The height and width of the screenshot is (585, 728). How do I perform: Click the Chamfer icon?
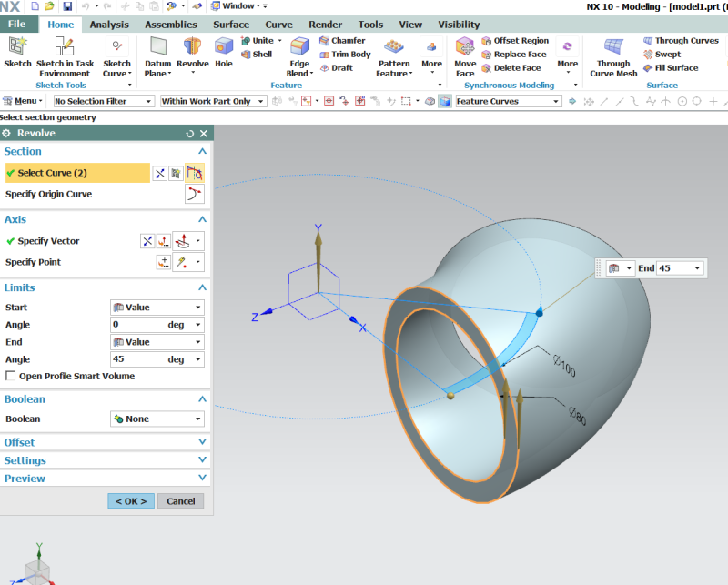(x=324, y=41)
